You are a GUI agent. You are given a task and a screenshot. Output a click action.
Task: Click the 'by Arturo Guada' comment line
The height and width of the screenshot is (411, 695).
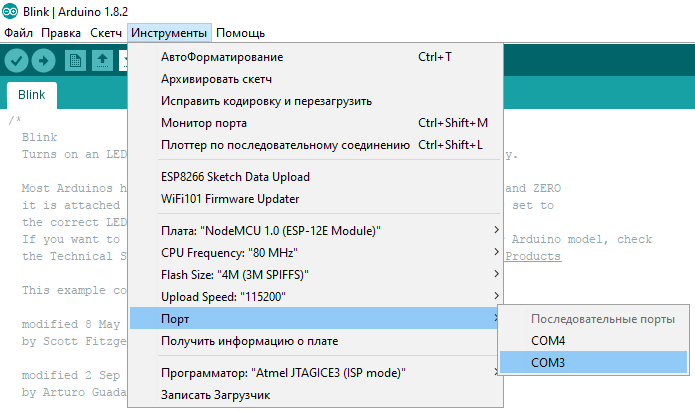click(x=74, y=392)
